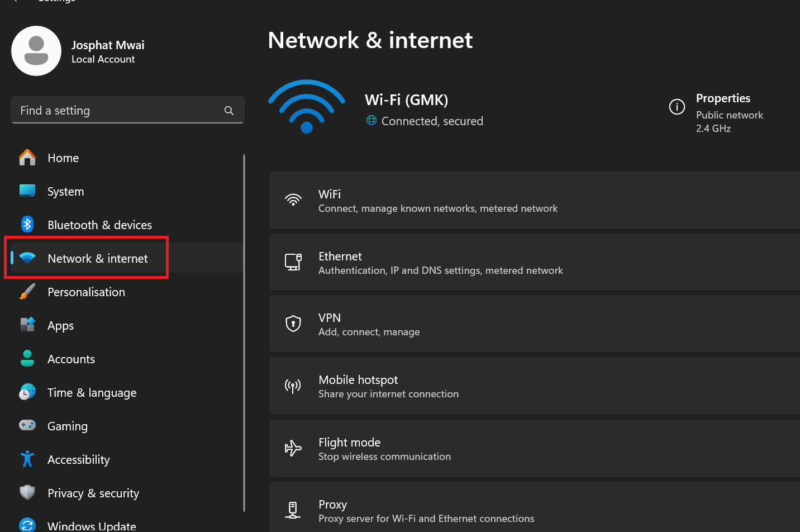Click the Accounts person icon
Image resolution: width=800 pixels, height=532 pixels.
pos(27,358)
